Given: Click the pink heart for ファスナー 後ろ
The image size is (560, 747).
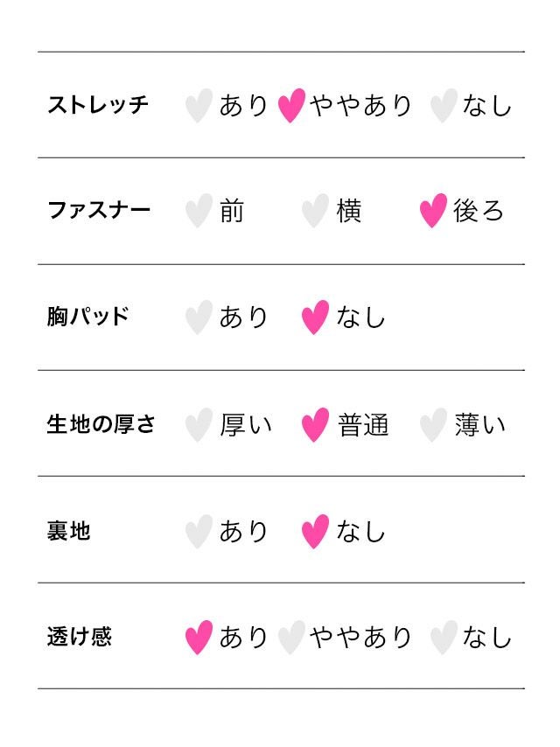Looking at the screenshot, I should 433,211.
